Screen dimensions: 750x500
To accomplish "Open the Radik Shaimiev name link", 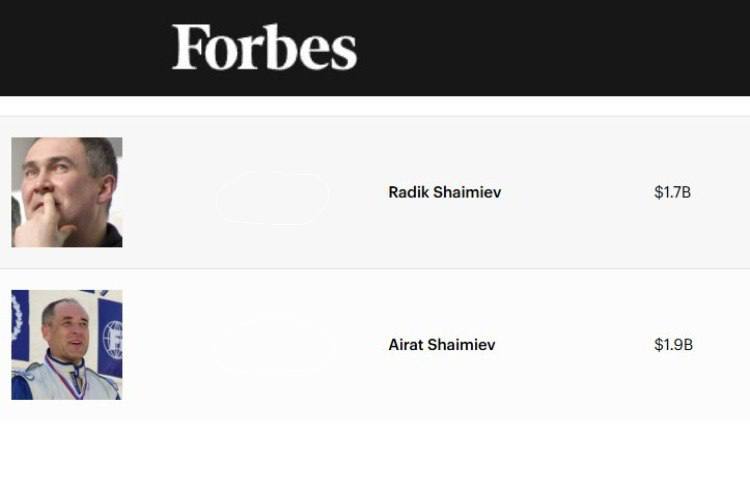I will pos(444,192).
